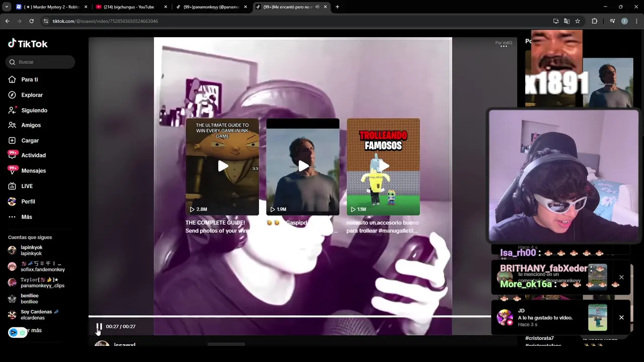Click JD notification video thumbnail

pyautogui.click(x=598, y=317)
